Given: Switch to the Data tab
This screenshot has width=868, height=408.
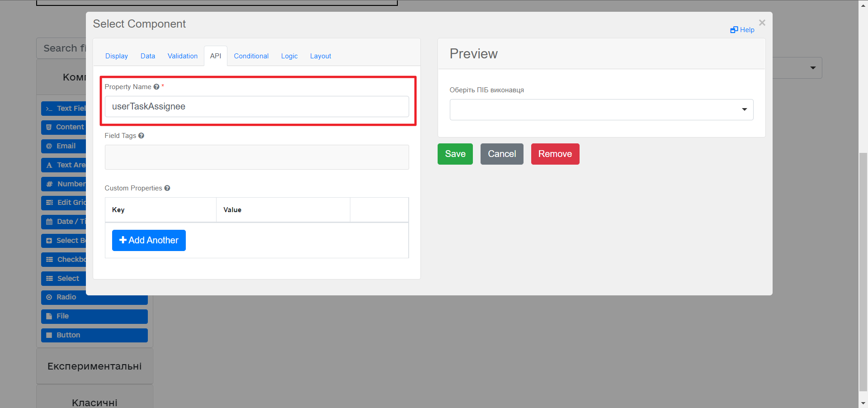Looking at the screenshot, I should [148, 56].
